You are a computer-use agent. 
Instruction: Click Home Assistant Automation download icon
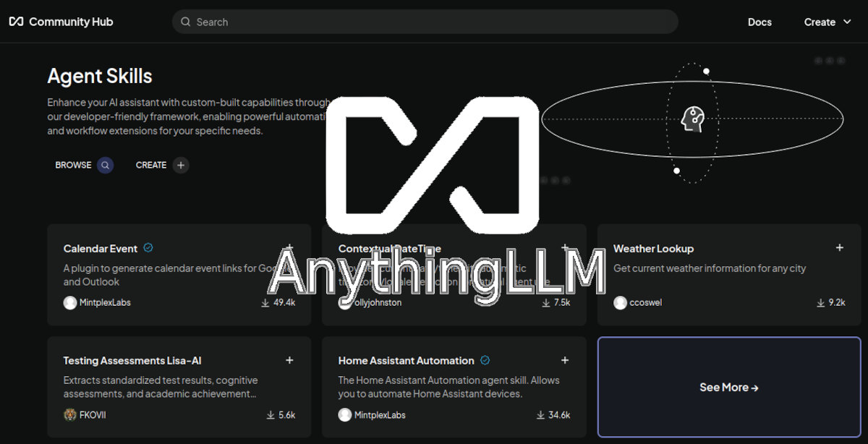click(x=540, y=414)
